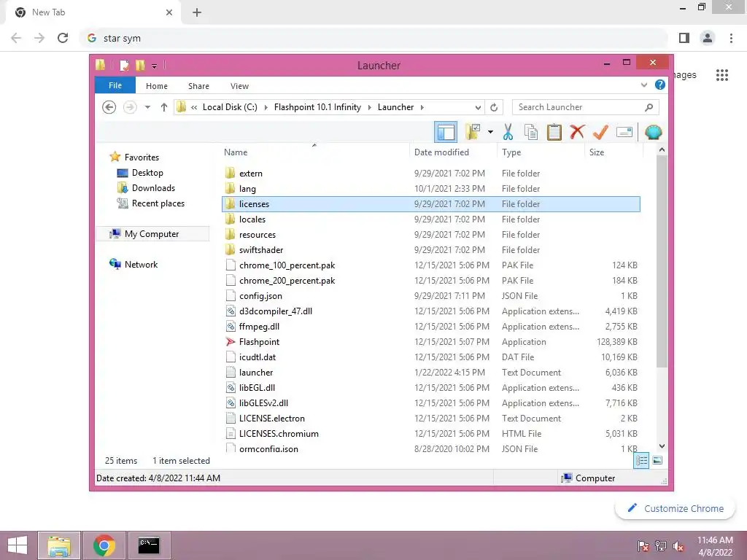Viewport: 747px width, 560px height.
Task: Click the Explorer Forward arrow button
Action: coord(130,107)
